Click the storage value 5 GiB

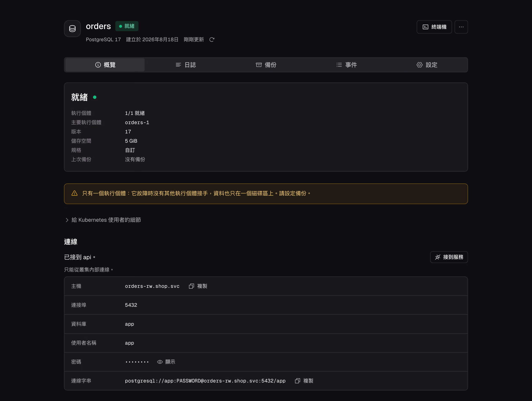click(x=131, y=141)
